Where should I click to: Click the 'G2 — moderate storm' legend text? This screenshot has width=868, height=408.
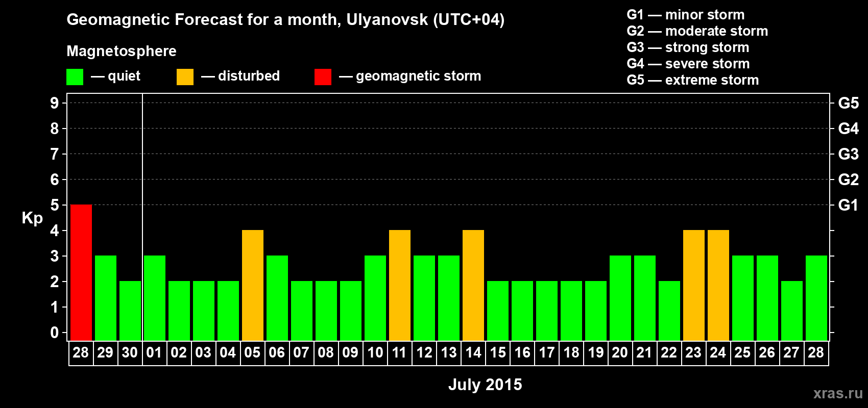[697, 31]
